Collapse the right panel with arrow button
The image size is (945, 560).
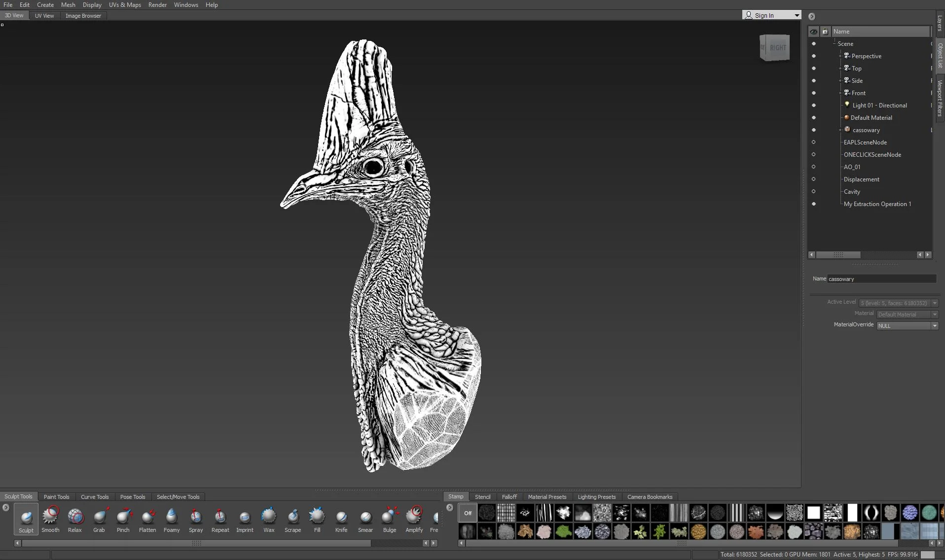812,16
